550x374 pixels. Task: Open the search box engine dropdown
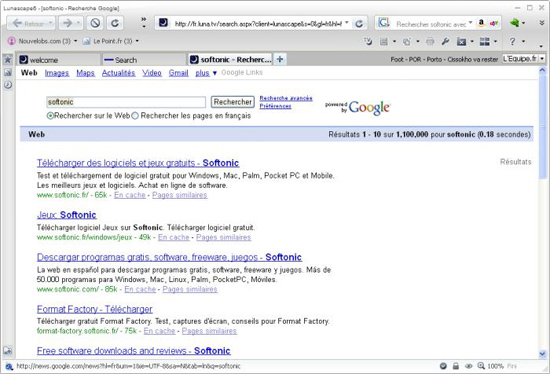click(470, 22)
